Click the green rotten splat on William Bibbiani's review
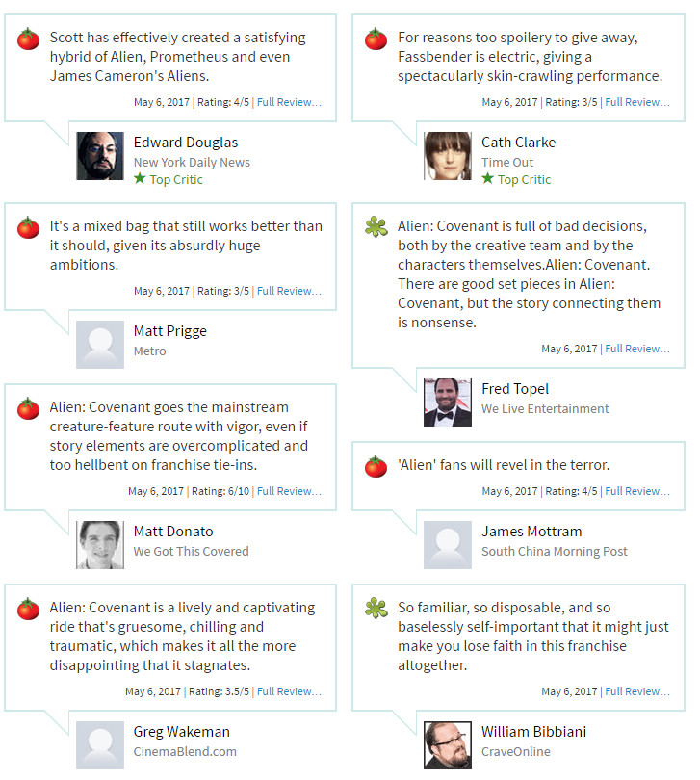700x780 pixels. 376,609
